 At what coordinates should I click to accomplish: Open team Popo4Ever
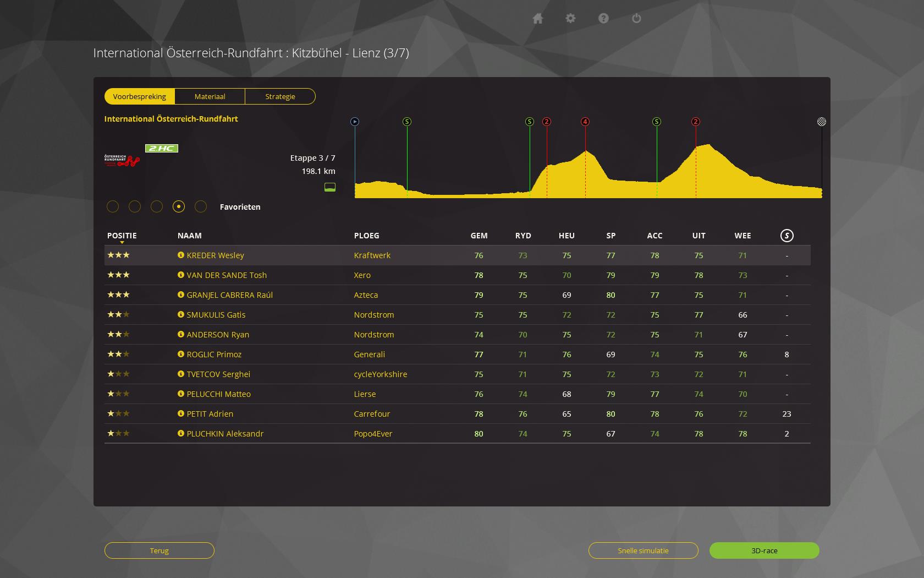click(373, 434)
